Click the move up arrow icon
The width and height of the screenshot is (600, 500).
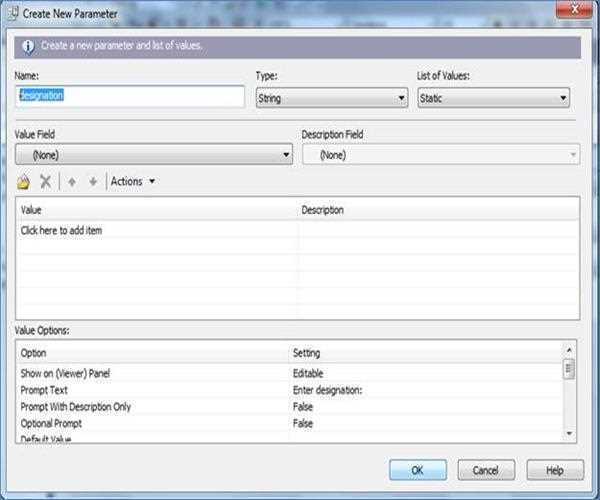point(72,181)
